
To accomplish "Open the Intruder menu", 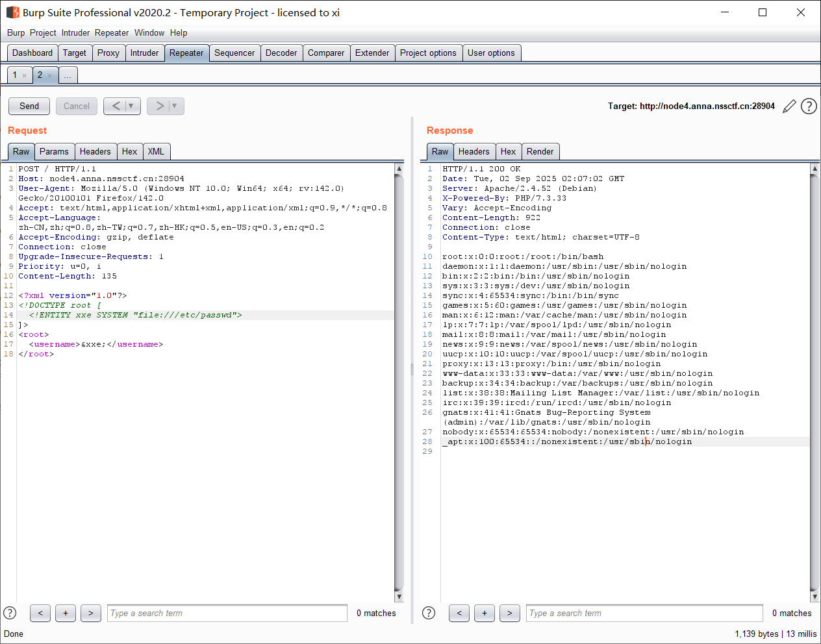I will coord(75,32).
